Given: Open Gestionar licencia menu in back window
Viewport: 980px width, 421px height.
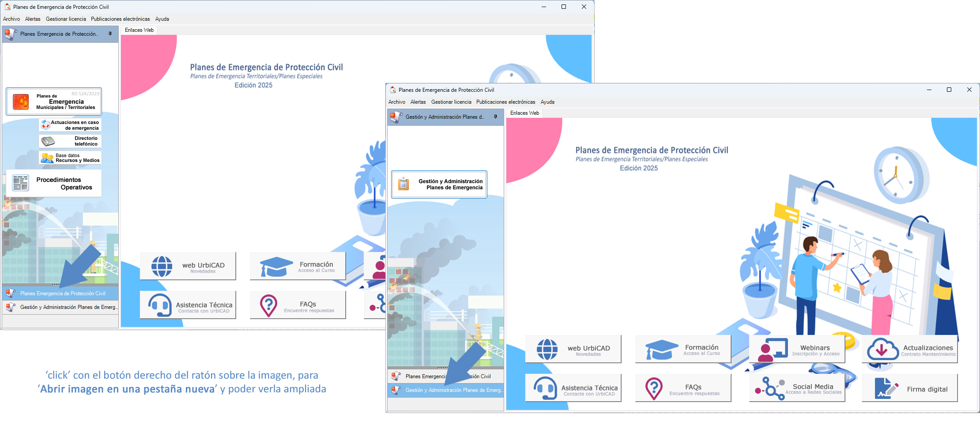Looking at the screenshot, I should pos(66,19).
